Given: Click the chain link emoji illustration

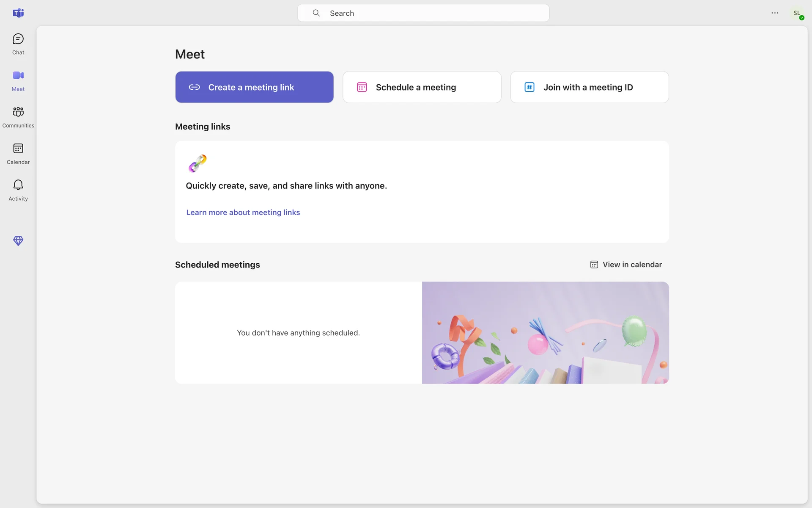Looking at the screenshot, I should (x=198, y=163).
